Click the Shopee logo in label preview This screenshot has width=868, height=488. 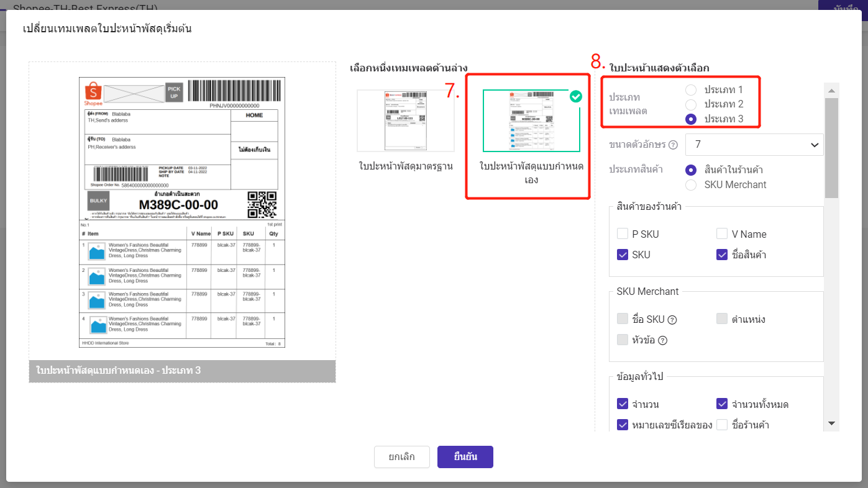pos(93,94)
